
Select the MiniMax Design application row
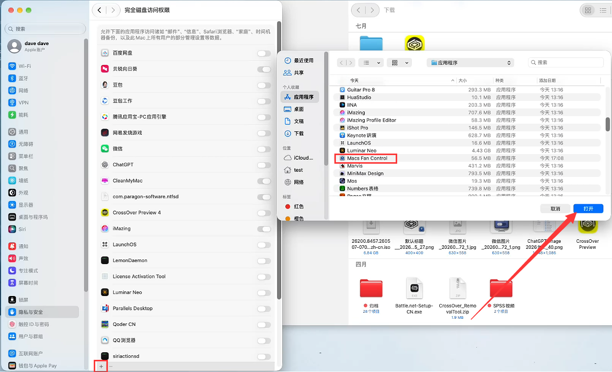point(468,173)
